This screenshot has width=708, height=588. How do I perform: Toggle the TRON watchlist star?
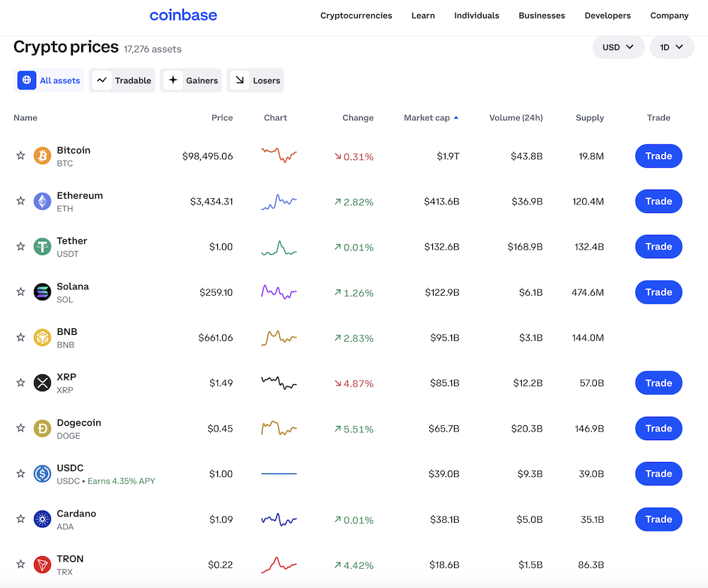[21, 565]
